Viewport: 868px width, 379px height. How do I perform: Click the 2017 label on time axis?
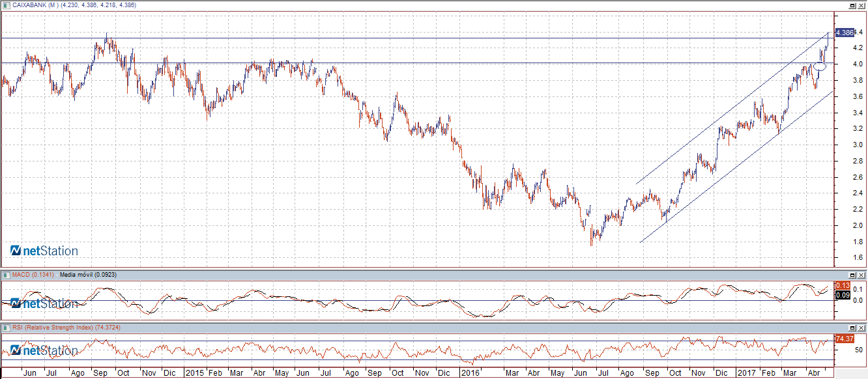coord(747,374)
